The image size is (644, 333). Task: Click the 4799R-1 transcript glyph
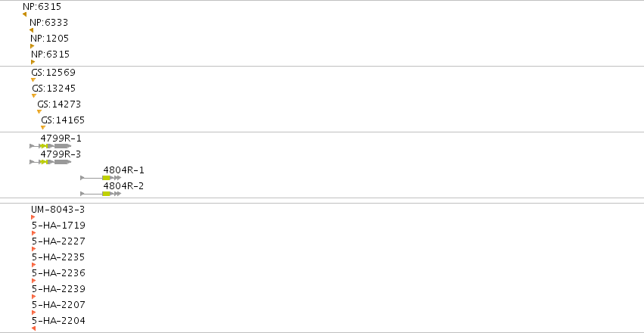(x=51, y=146)
